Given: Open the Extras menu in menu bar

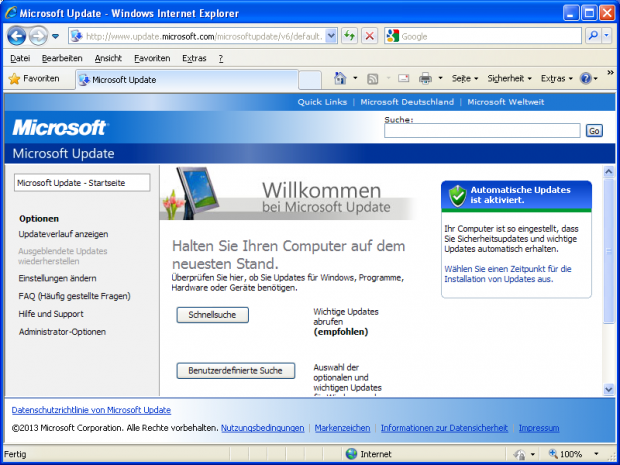Looking at the screenshot, I should click(x=194, y=59).
